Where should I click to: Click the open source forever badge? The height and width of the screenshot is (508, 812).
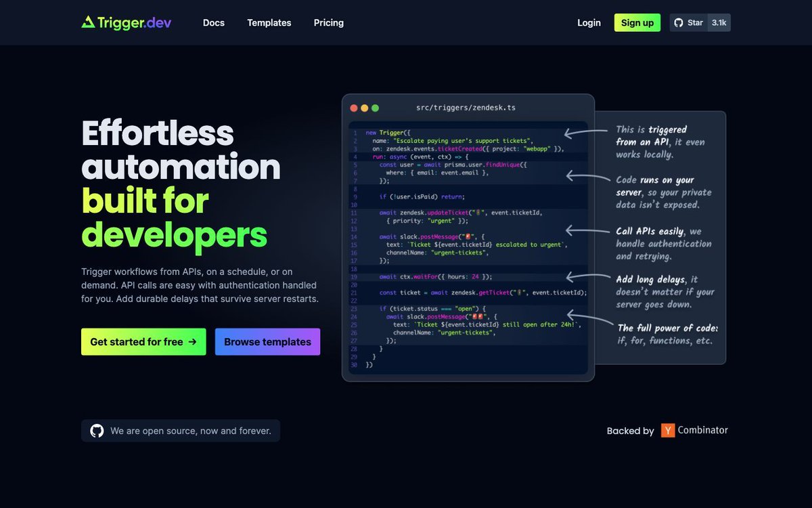pos(181,430)
